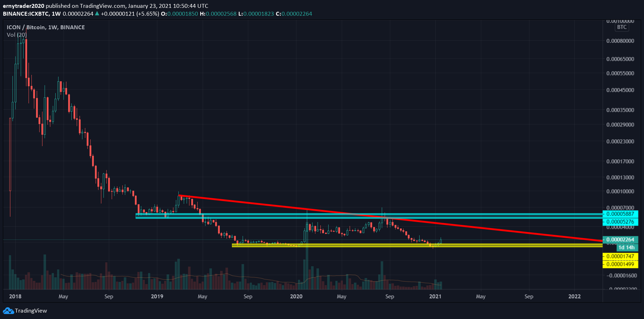The width and height of the screenshot is (644, 319).
Task: Click the BINANCE:ICXBTC symbol text in header
Action: point(25,14)
